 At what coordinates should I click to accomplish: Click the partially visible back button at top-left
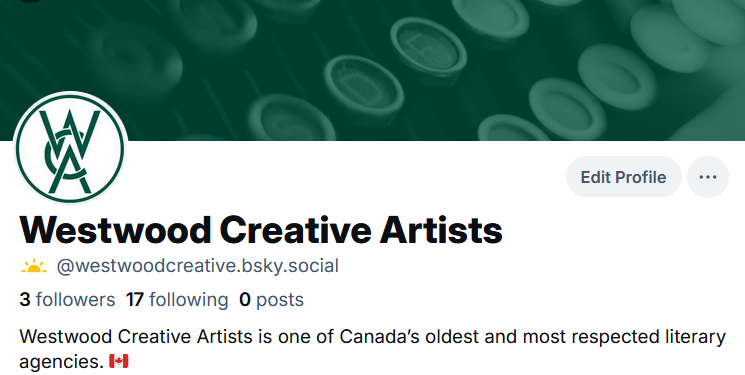[x=30, y=1]
